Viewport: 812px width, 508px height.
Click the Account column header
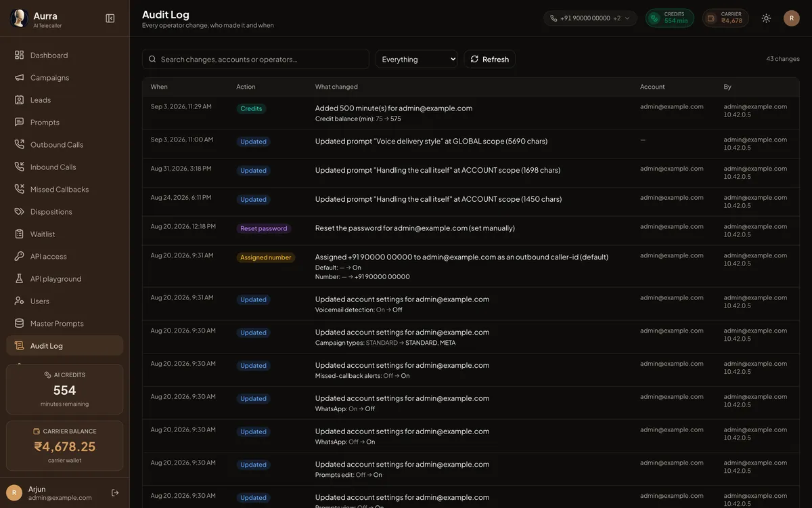click(x=652, y=87)
